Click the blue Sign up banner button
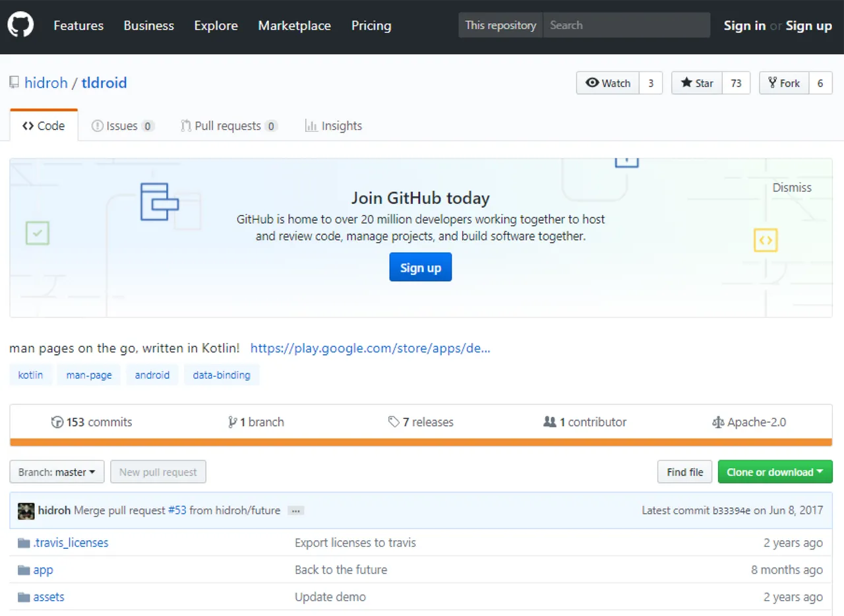This screenshot has width=844, height=616. (421, 267)
